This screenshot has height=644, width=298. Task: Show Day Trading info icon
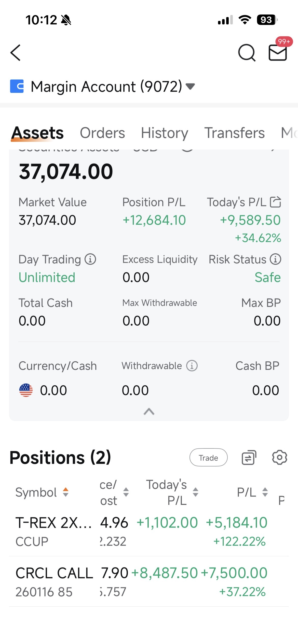pyautogui.click(x=90, y=259)
